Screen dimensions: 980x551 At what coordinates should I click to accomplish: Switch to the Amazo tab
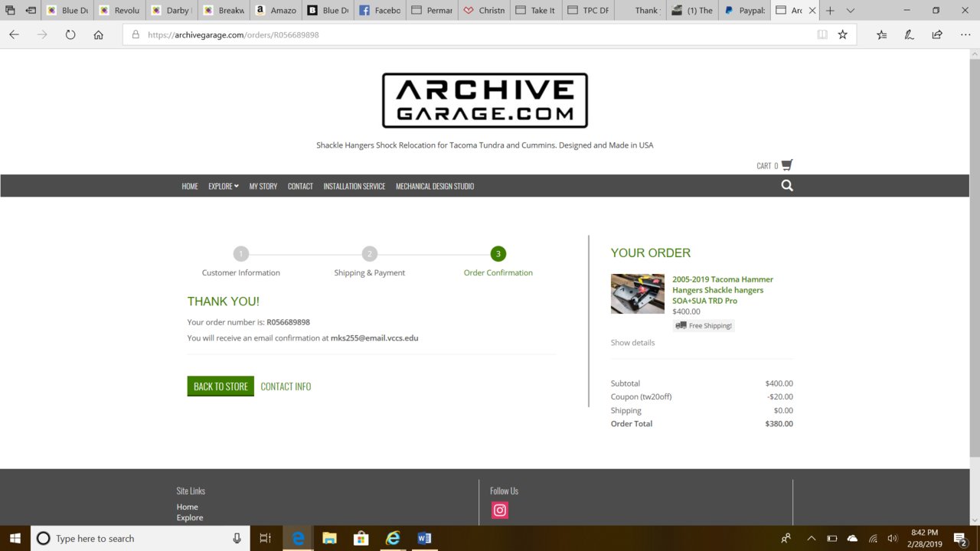pos(275,11)
